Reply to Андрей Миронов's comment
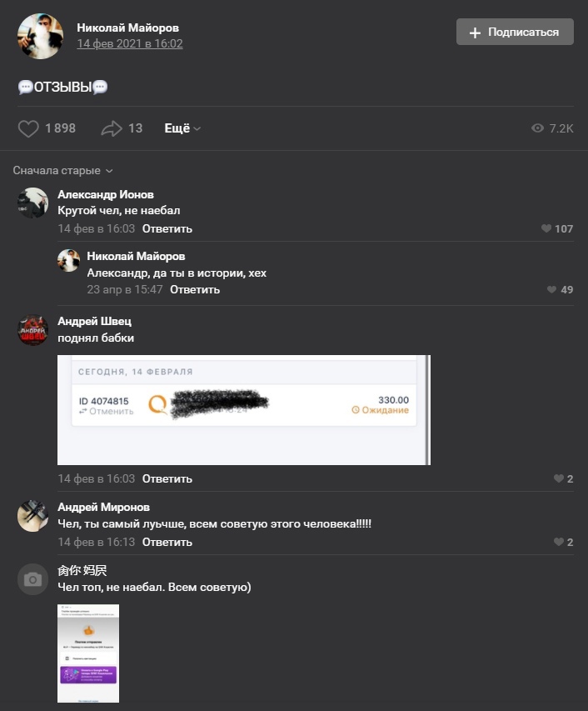The width and height of the screenshot is (588, 711). click(x=167, y=542)
